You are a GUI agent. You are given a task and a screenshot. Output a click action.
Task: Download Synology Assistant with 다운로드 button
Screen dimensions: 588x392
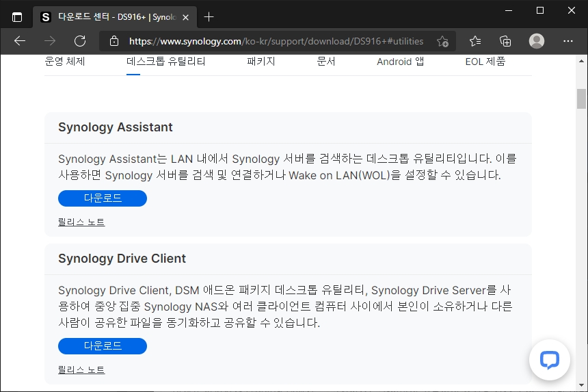103,198
